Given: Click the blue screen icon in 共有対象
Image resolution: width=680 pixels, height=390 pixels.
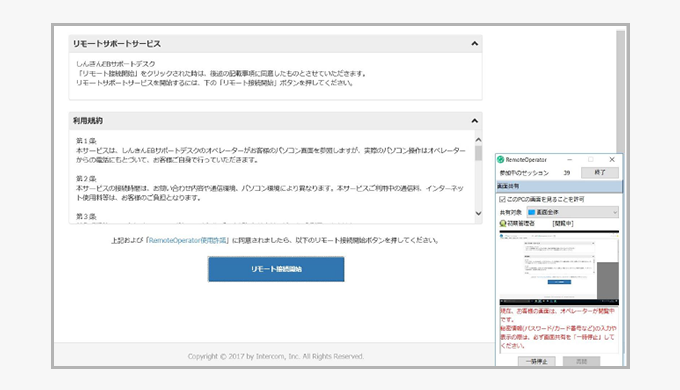Looking at the screenshot, I should (x=531, y=212).
